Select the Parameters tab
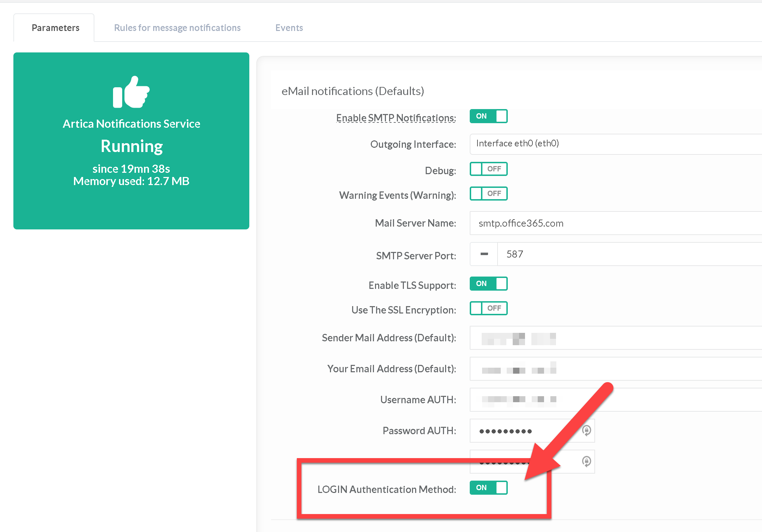 point(55,28)
